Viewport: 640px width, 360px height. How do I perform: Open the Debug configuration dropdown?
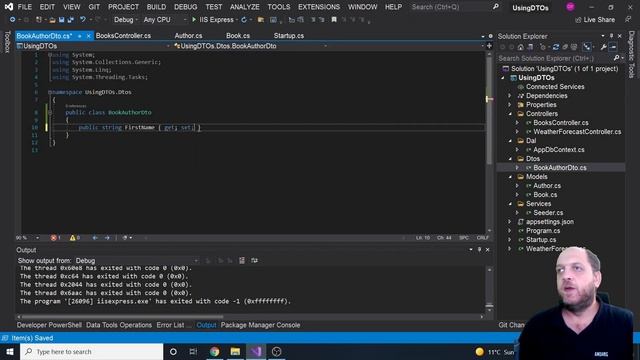tap(125, 20)
